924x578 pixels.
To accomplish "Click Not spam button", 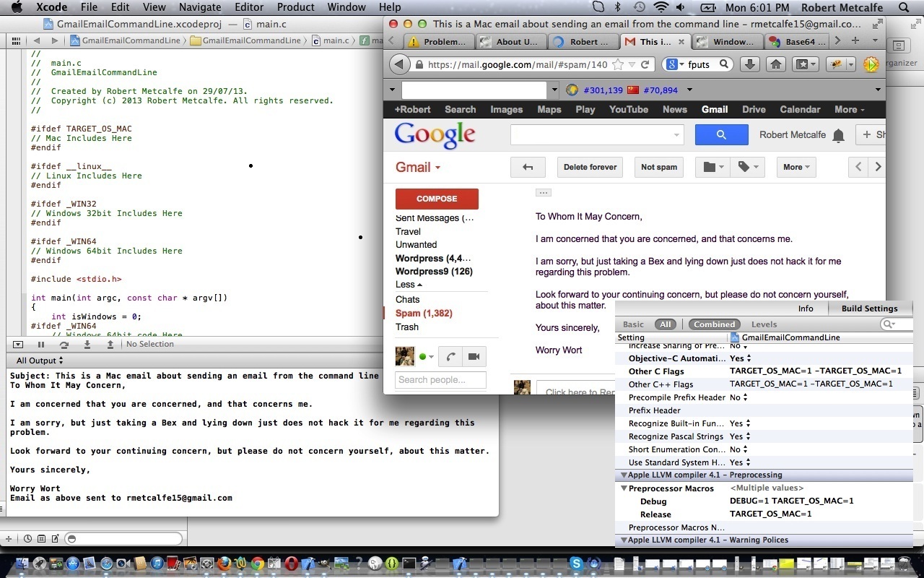I will click(x=659, y=167).
